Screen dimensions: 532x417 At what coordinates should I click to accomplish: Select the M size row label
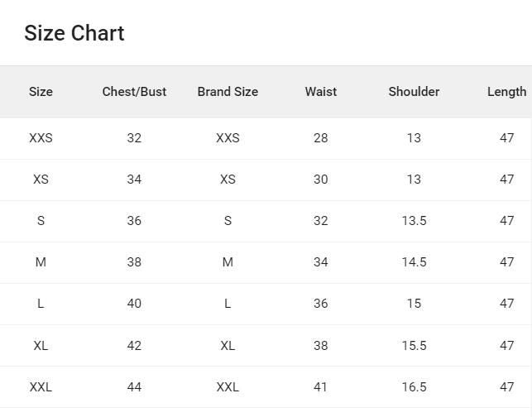41,262
